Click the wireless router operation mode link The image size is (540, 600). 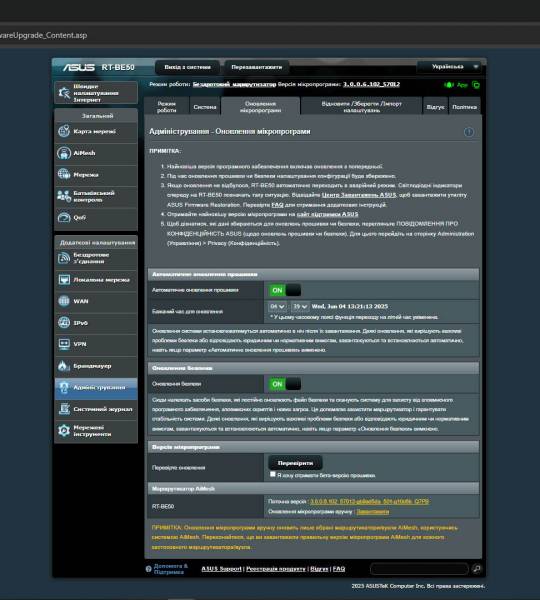pyautogui.click(x=234, y=84)
